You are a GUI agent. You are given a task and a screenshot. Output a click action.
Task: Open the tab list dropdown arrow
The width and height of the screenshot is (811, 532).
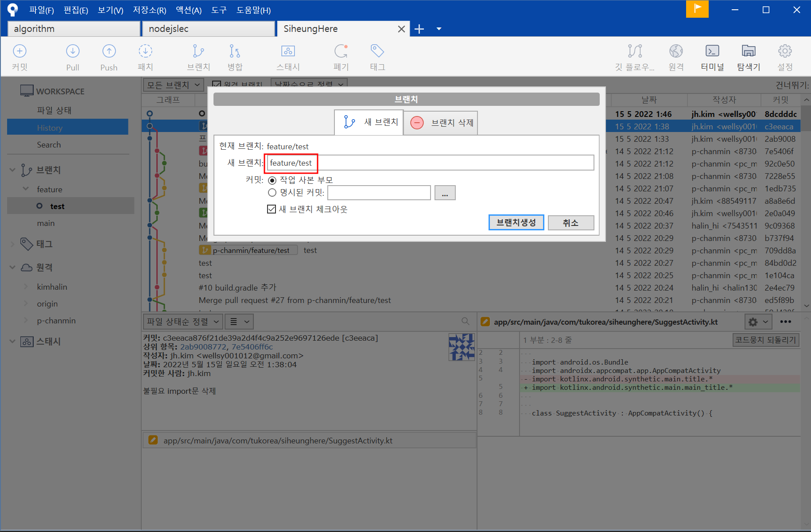(x=439, y=29)
